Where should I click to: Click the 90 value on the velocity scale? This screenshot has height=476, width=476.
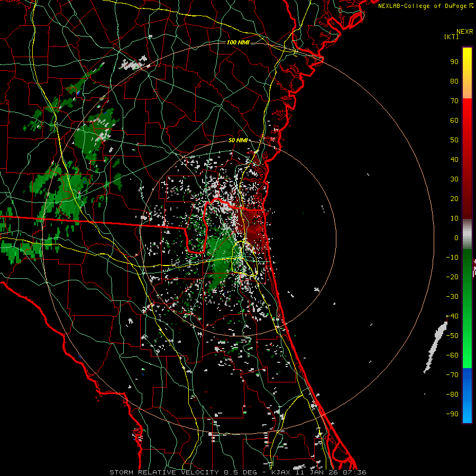click(454, 62)
